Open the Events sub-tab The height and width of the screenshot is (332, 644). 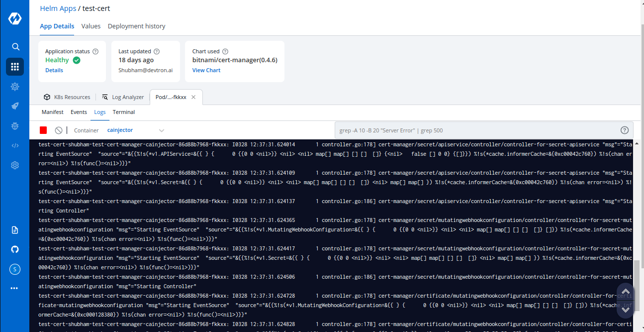pyautogui.click(x=79, y=112)
